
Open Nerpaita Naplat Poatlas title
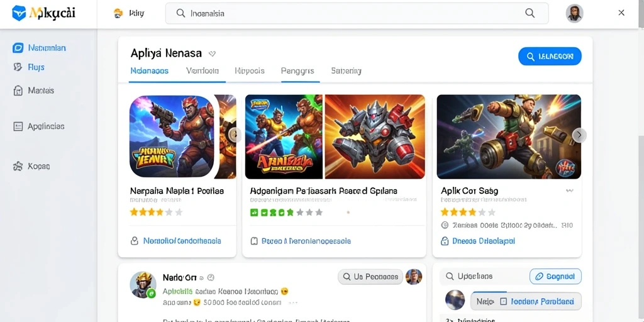177,191
